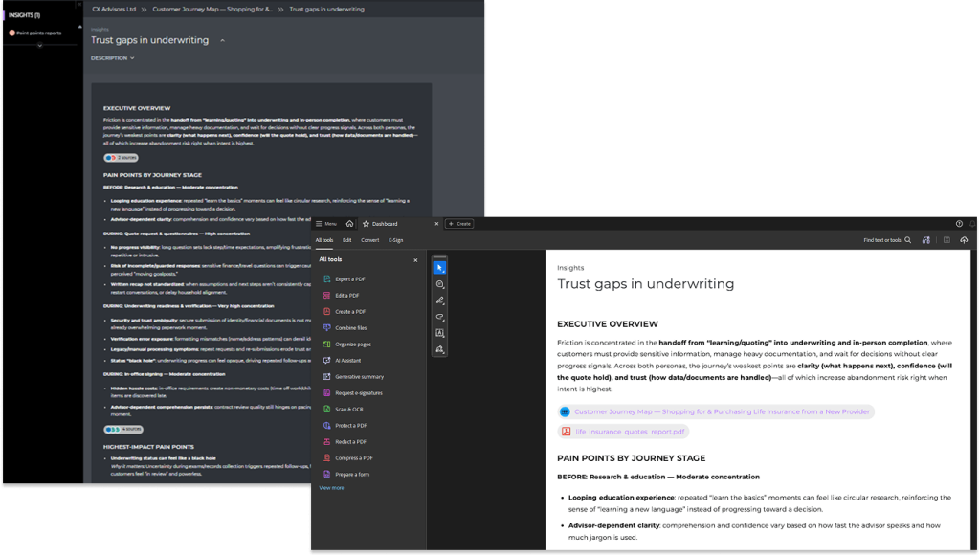The height and width of the screenshot is (556, 980).
Task: Click the cloud Share icon
Action: pyautogui.click(x=964, y=240)
